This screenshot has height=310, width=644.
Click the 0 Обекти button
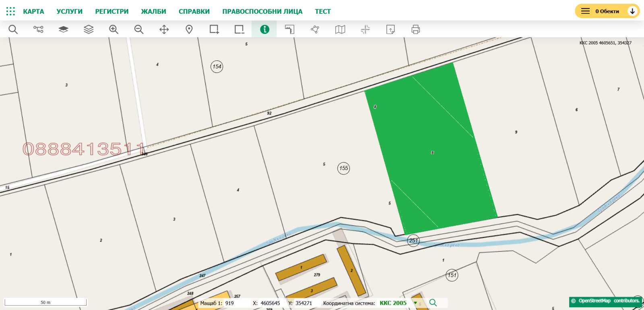click(x=607, y=11)
